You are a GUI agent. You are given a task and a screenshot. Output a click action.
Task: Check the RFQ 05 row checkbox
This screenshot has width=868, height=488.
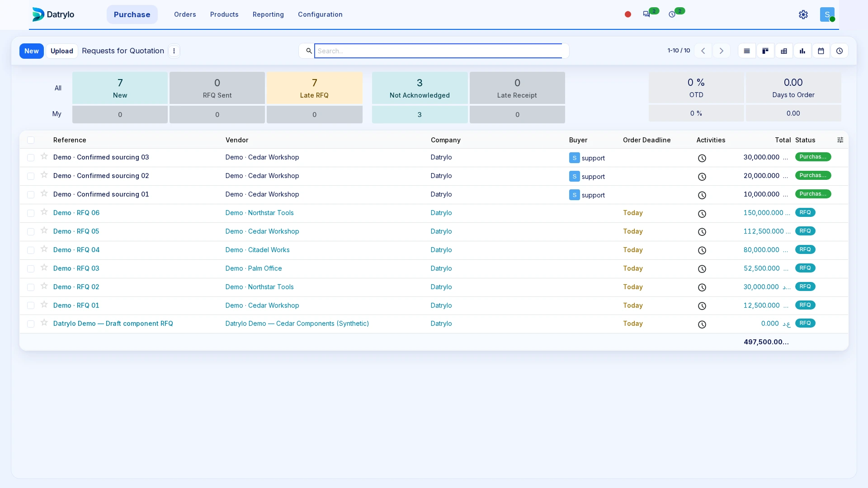31,232
